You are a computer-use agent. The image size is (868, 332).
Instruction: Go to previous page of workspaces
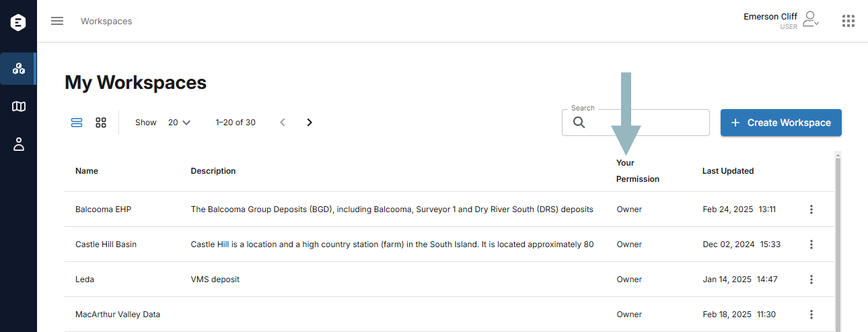[283, 123]
